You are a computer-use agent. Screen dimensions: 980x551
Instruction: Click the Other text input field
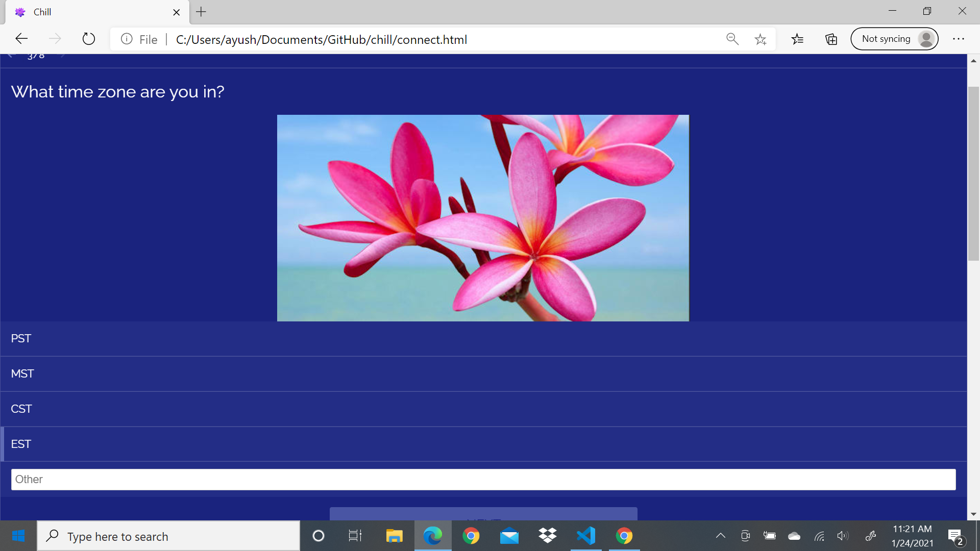(483, 480)
